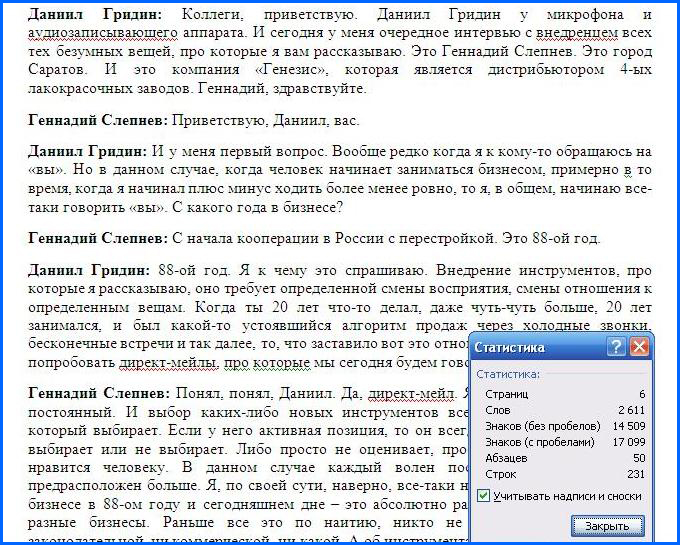680x545 pixels.
Task: Select the Слов value 2 611
Action: click(x=631, y=410)
